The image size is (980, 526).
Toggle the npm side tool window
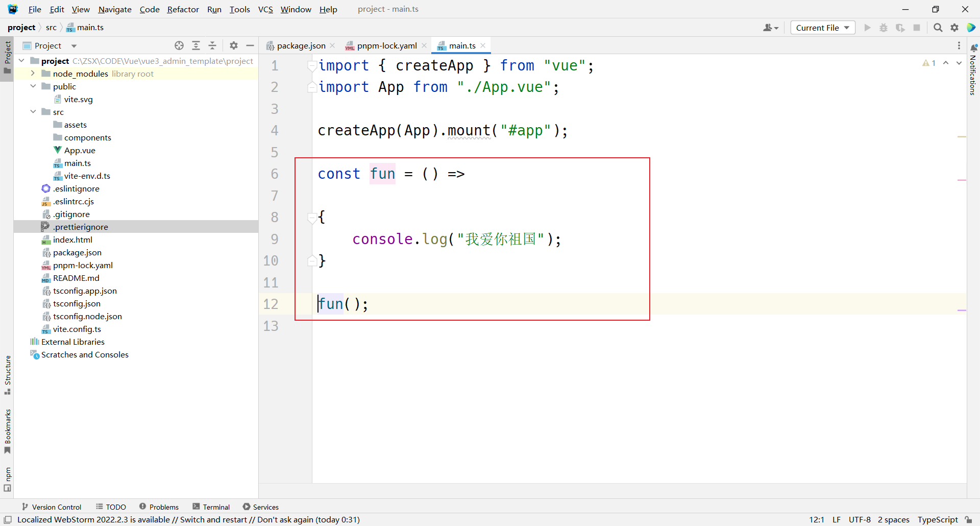click(7, 480)
